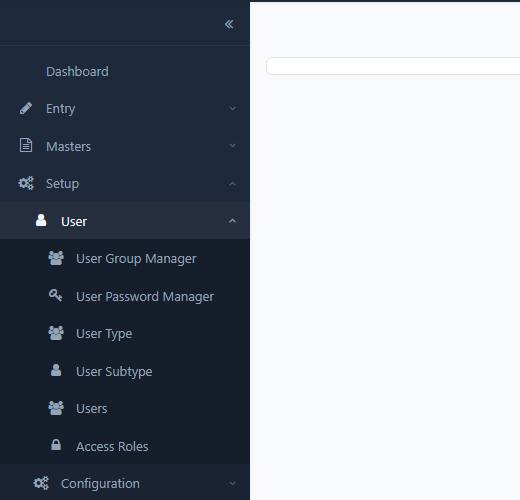Click the lock icon beside Access Roles
Image resolution: width=520 pixels, height=500 pixels.
point(56,445)
